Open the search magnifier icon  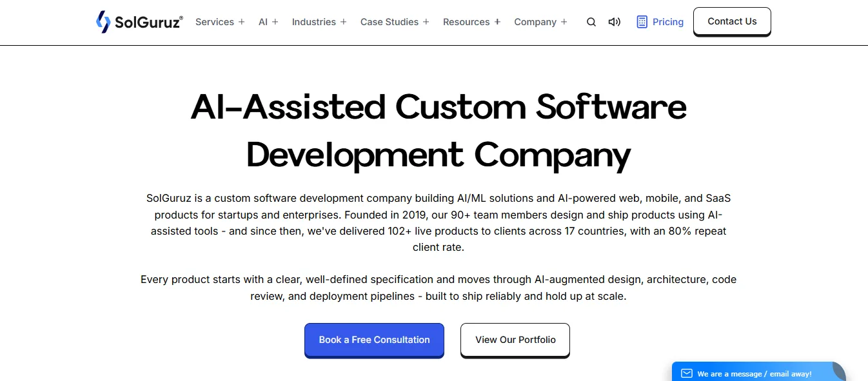[591, 22]
